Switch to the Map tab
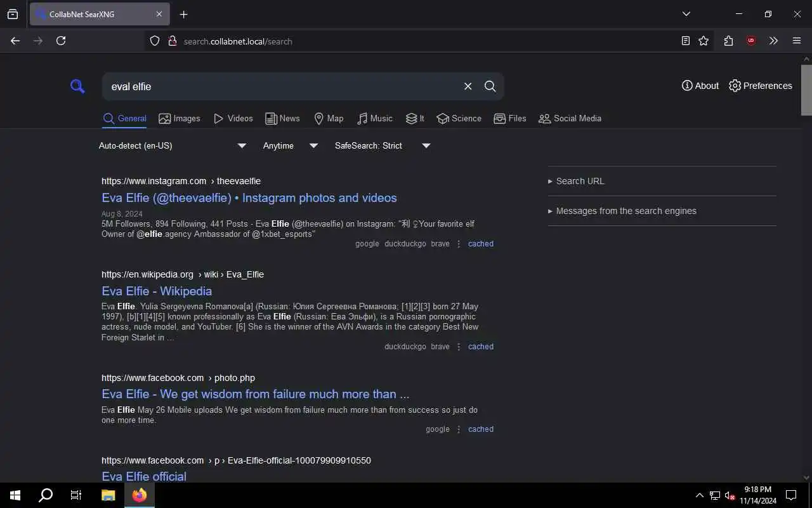The width and height of the screenshot is (812, 508). 329,118
